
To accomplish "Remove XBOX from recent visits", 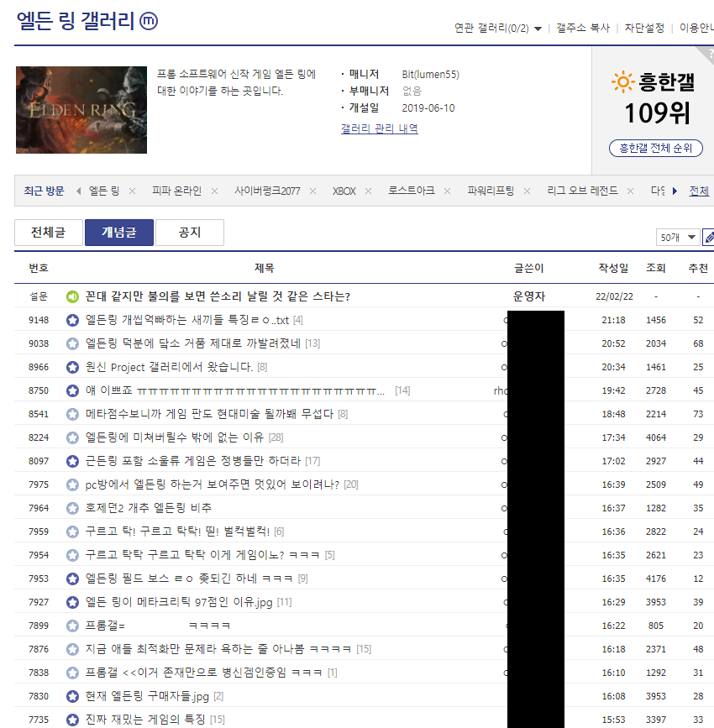I will click(x=369, y=191).
